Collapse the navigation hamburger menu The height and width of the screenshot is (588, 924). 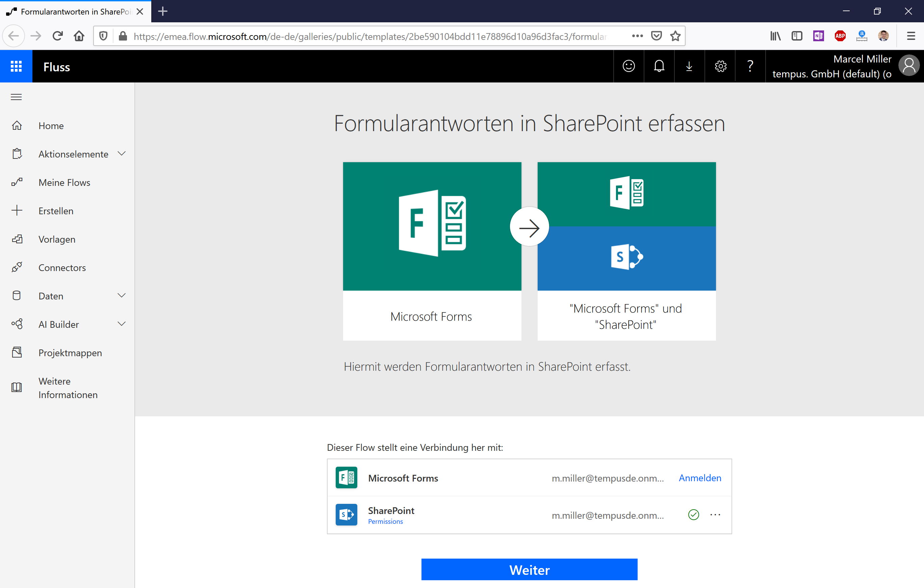(x=16, y=97)
